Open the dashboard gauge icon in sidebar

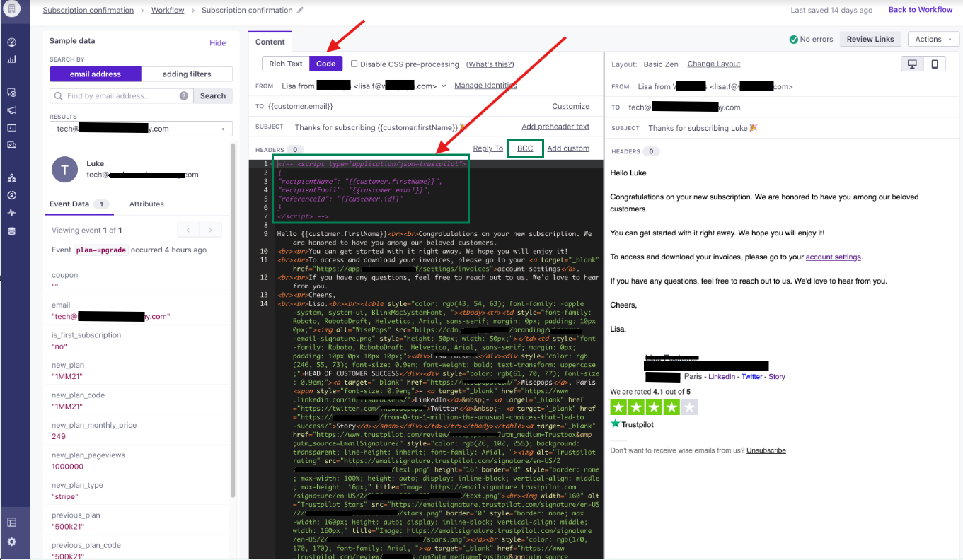[11, 42]
